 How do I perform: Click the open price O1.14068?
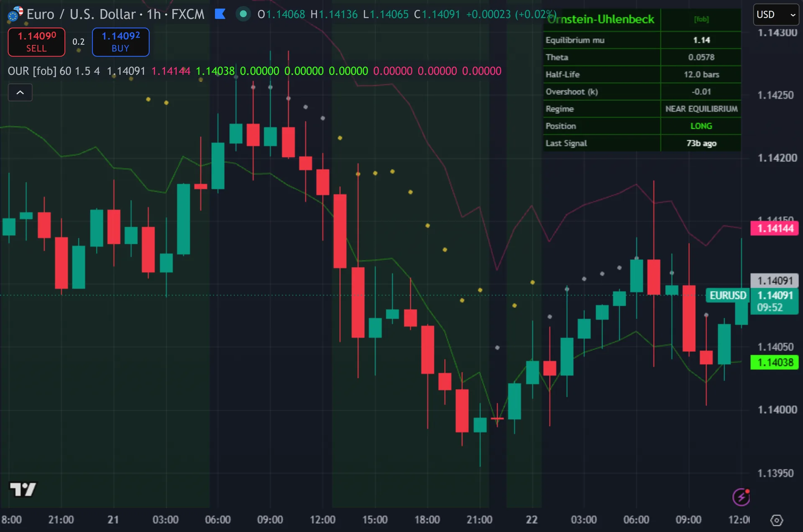281,14
